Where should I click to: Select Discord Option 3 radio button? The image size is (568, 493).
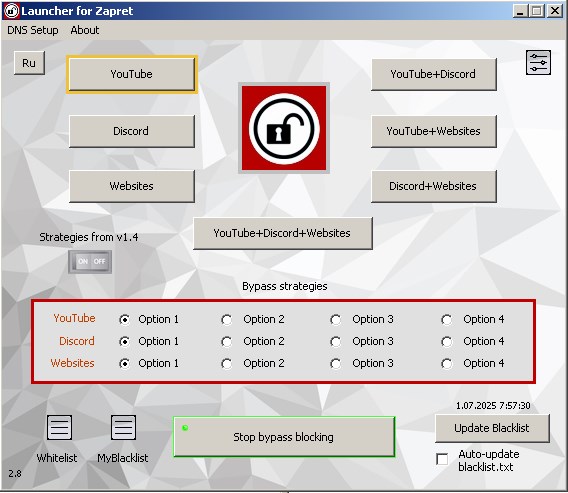(336, 342)
